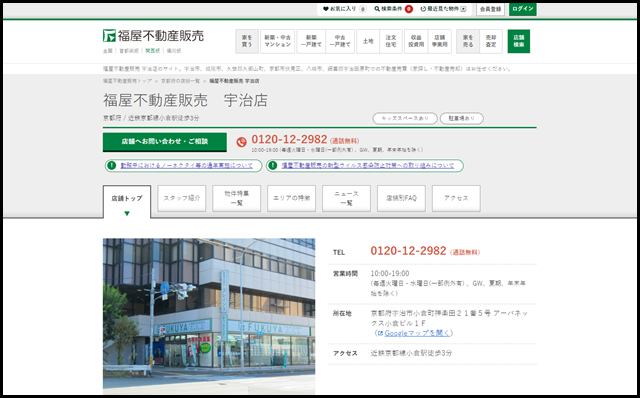Switch to the 店舗別FAQ tab
The image size is (640, 398).
pyautogui.click(x=401, y=198)
